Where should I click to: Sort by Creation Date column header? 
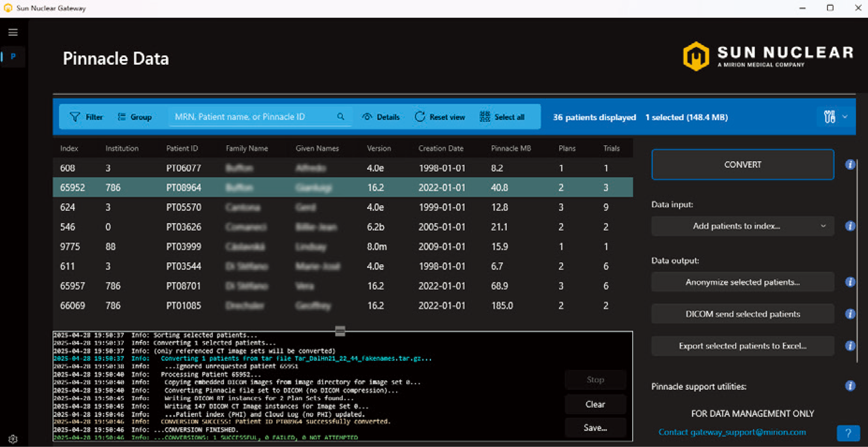441,148
